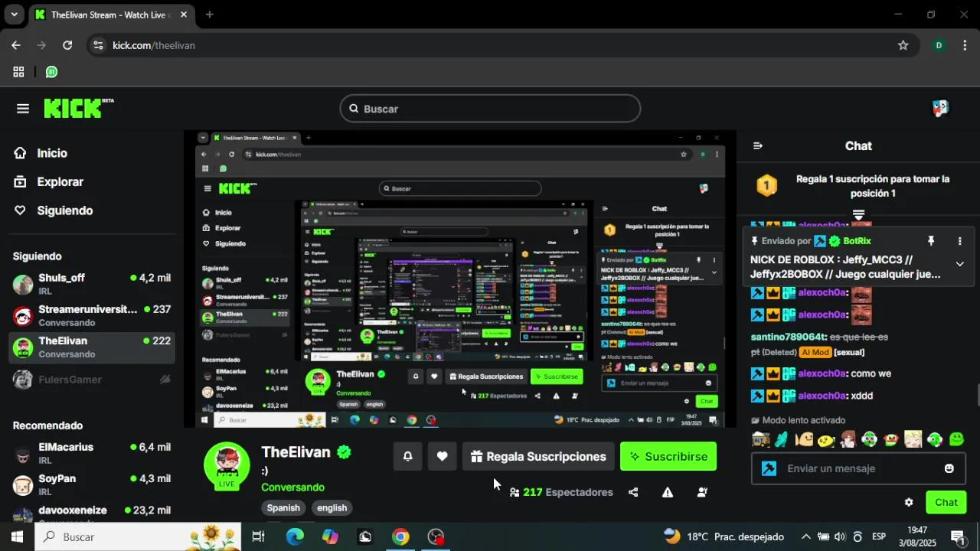Insert the anime girl quick emote
Viewport: 980px width, 551px height.
tap(848, 439)
